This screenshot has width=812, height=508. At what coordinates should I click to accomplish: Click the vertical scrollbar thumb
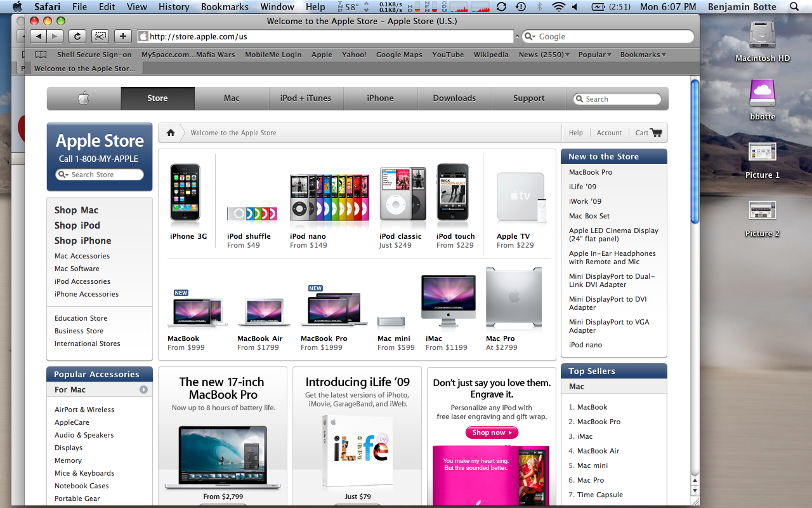pyautogui.click(x=695, y=151)
